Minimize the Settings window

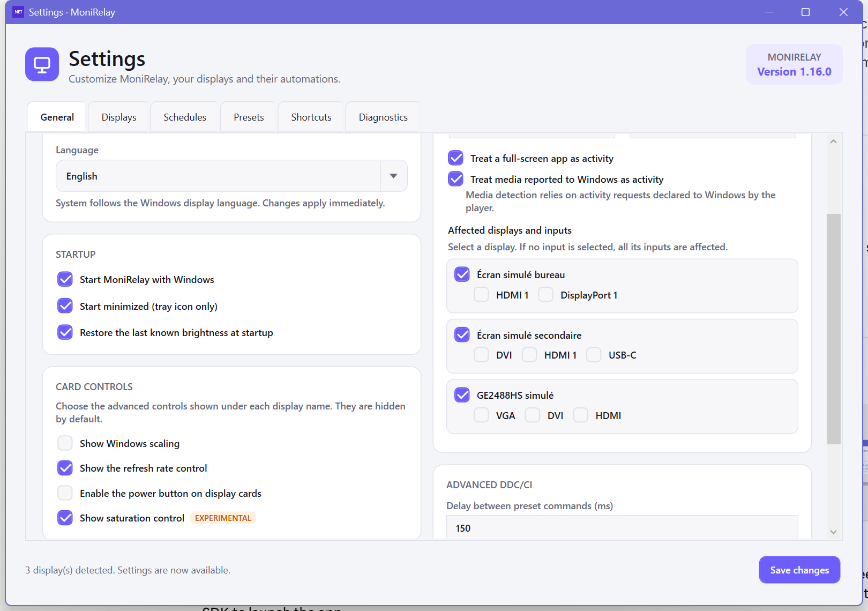768,12
